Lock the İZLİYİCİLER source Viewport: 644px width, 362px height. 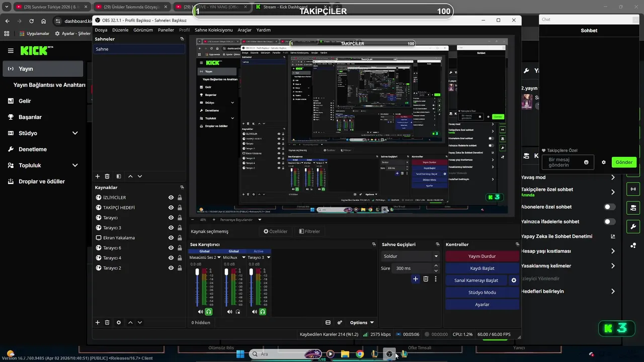click(180, 198)
